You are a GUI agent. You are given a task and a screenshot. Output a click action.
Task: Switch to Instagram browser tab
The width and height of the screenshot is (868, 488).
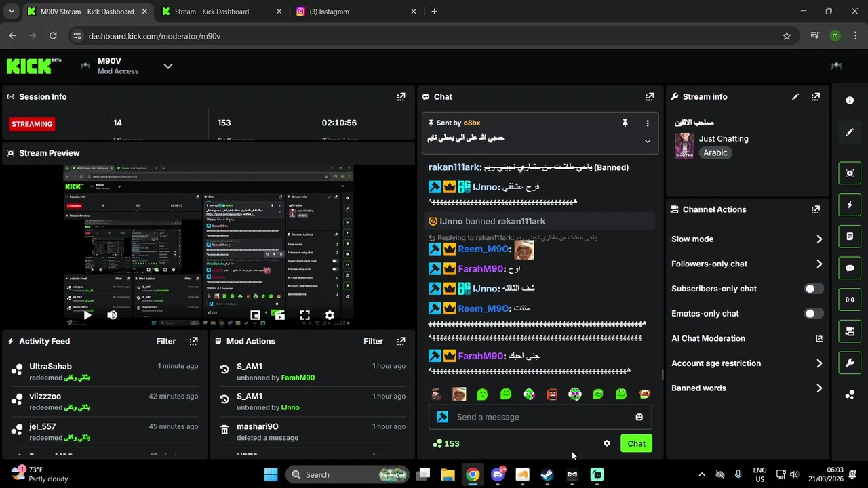[x=356, y=12]
